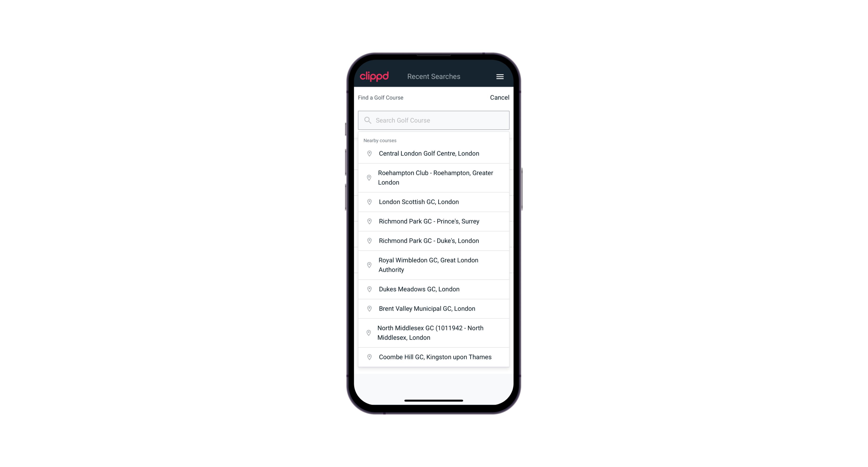The height and width of the screenshot is (467, 868).
Task: Click location pin icon for Coombe Hill GC
Action: [368, 357]
